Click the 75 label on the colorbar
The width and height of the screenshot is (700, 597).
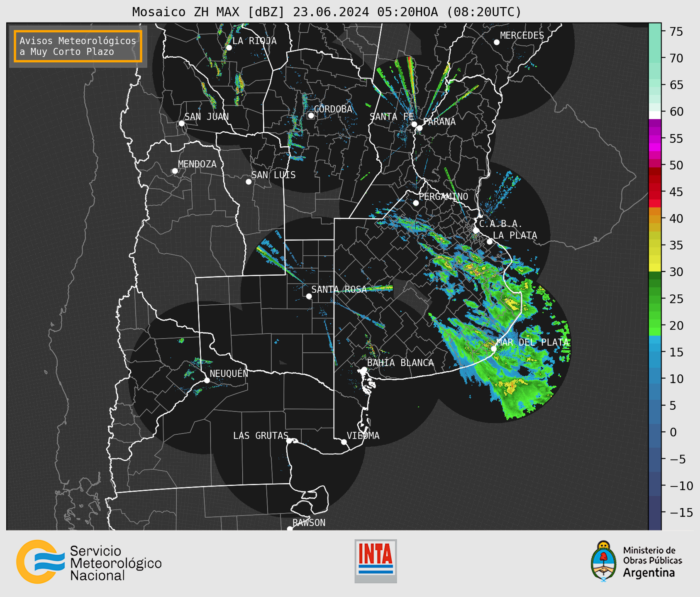click(676, 32)
